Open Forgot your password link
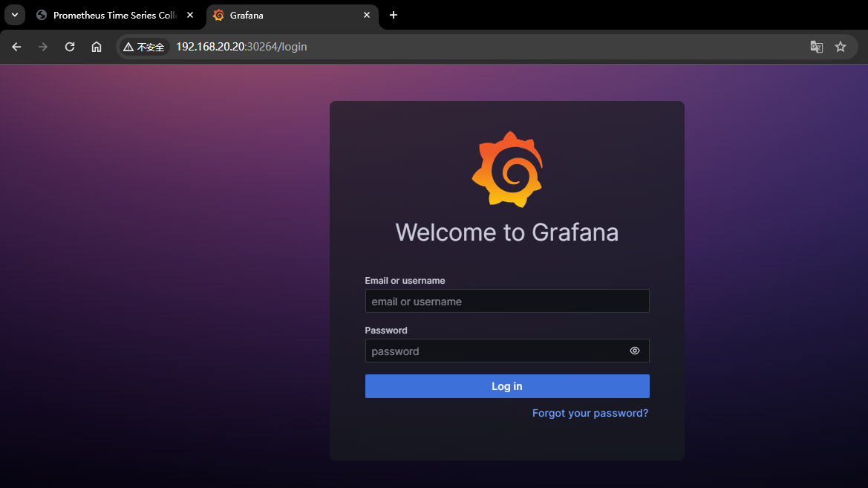Viewport: 868px width, 488px height. click(590, 413)
